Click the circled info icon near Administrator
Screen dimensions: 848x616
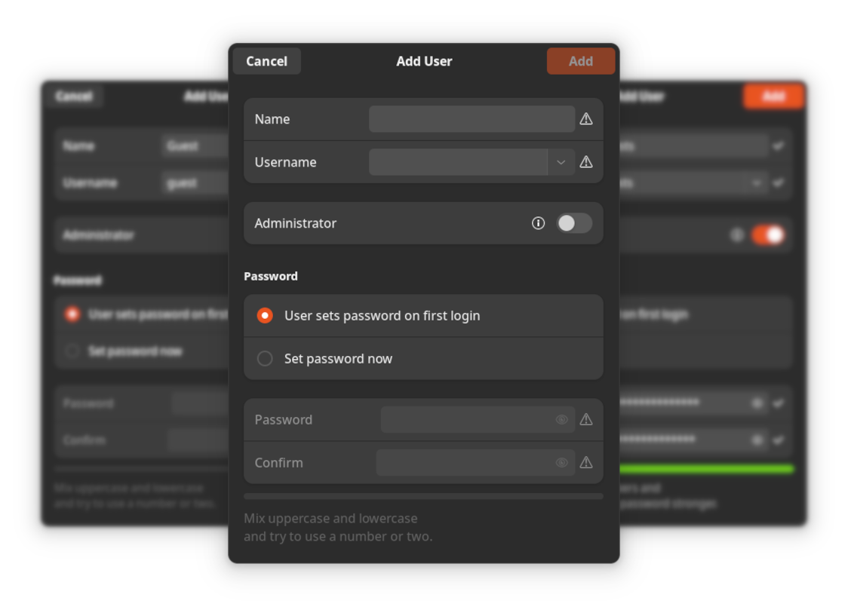click(538, 222)
